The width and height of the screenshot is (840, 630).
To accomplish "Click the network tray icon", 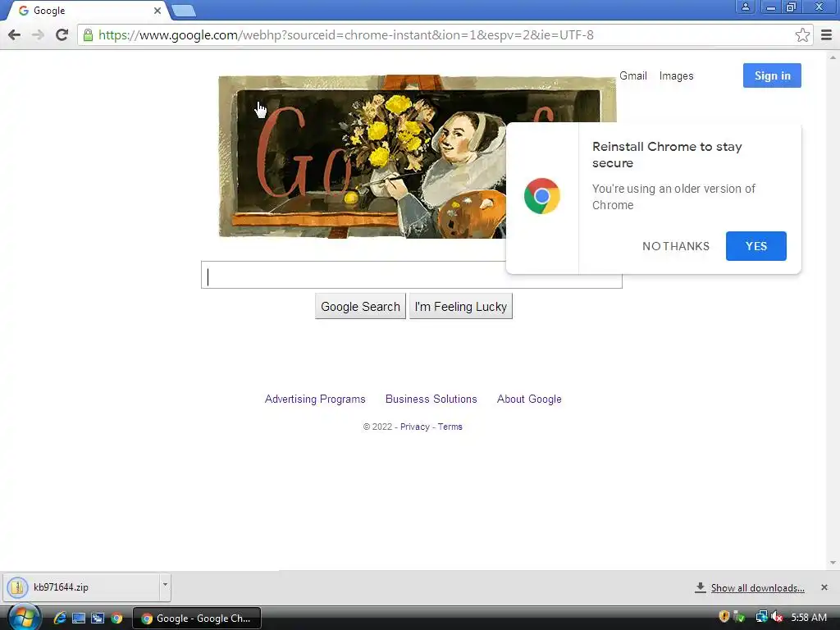I will pyautogui.click(x=761, y=617).
